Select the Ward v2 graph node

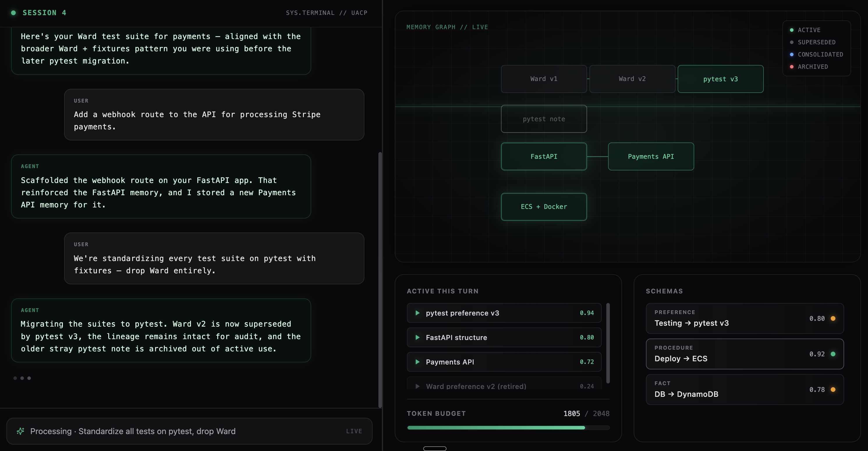click(632, 79)
